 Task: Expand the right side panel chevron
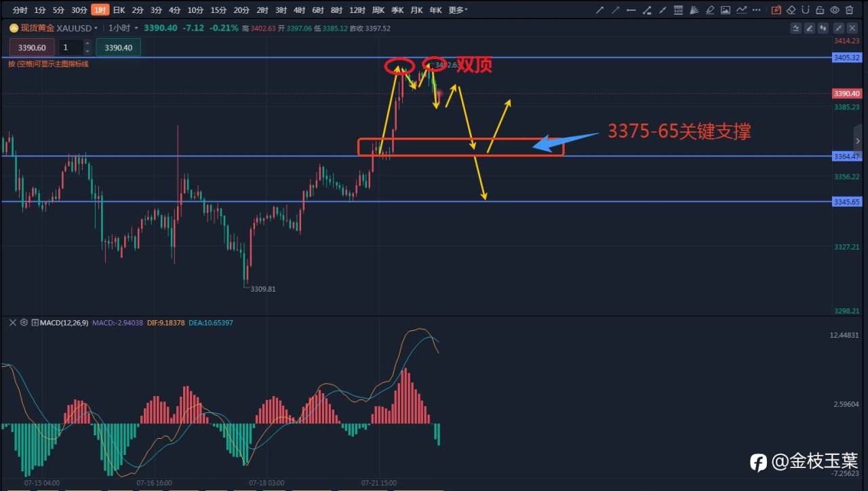click(x=858, y=141)
